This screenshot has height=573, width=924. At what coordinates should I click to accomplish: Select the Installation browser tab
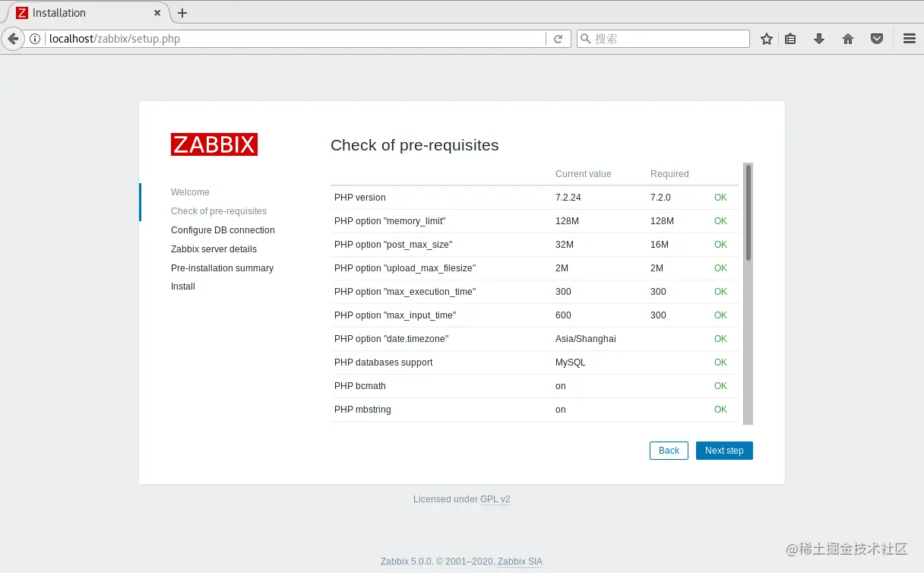coord(87,13)
